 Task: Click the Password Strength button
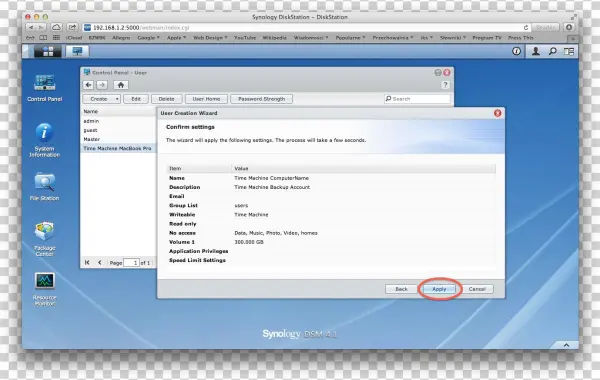pos(261,99)
